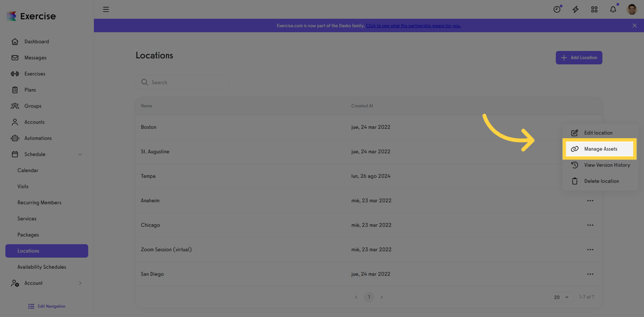The width and height of the screenshot is (644, 317).
Task: Open Automations via its sidebar icon
Action: pyautogui.click(x=15, y=138)
